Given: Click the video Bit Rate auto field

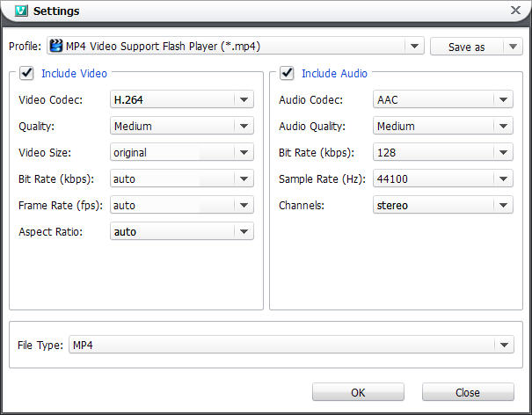Looking at the screenshot, I should [181, 178].
